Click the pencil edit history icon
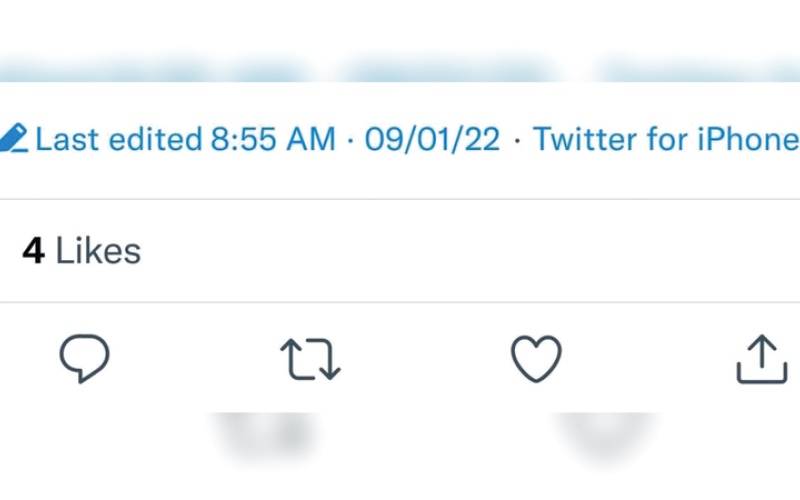Screen dimensions: 800x500 click(13, 138)
